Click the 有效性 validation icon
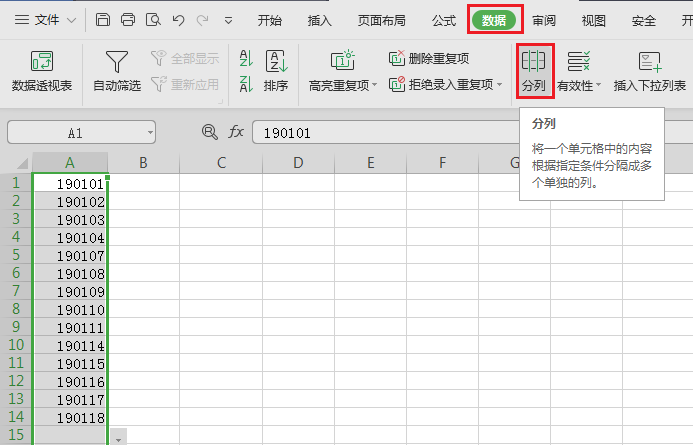 point(579,61)
